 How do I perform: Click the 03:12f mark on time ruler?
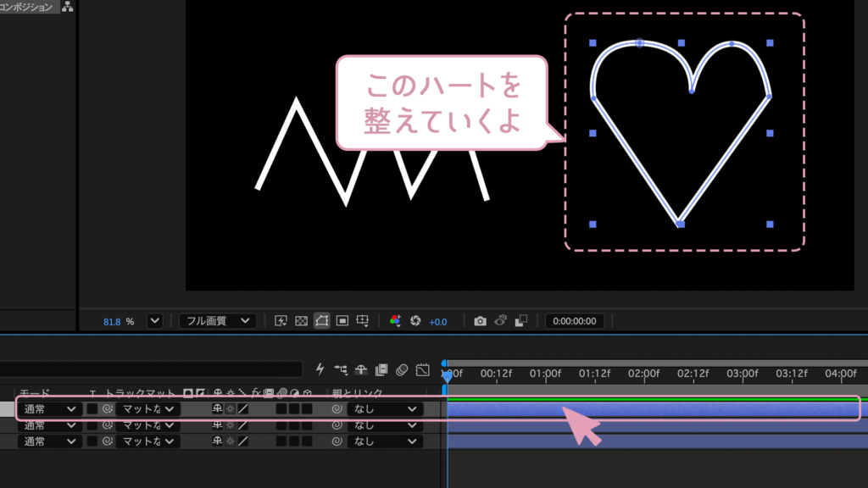coord(792,374)
